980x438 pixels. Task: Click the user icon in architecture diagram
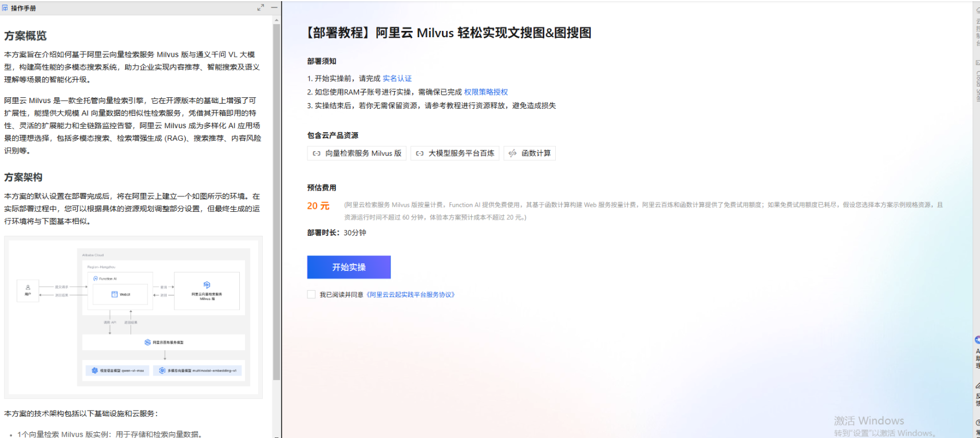pyautogui.click(x=27, y=287)
